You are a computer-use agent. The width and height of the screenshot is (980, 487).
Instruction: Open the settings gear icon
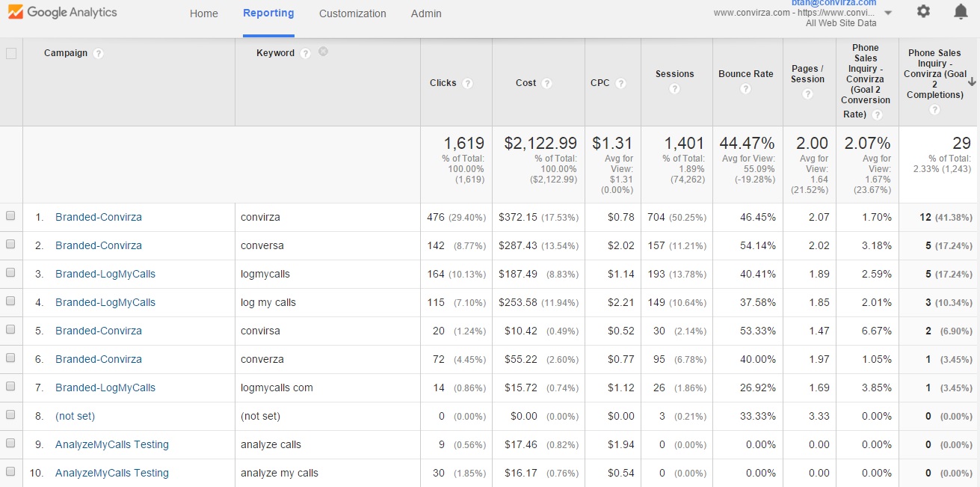click(x=923, y=11)
